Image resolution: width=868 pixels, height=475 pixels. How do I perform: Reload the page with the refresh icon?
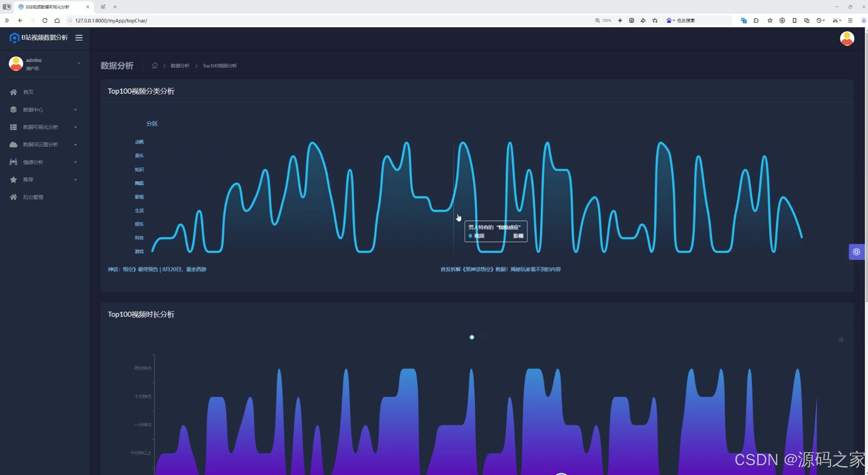[x=44, y=21]
